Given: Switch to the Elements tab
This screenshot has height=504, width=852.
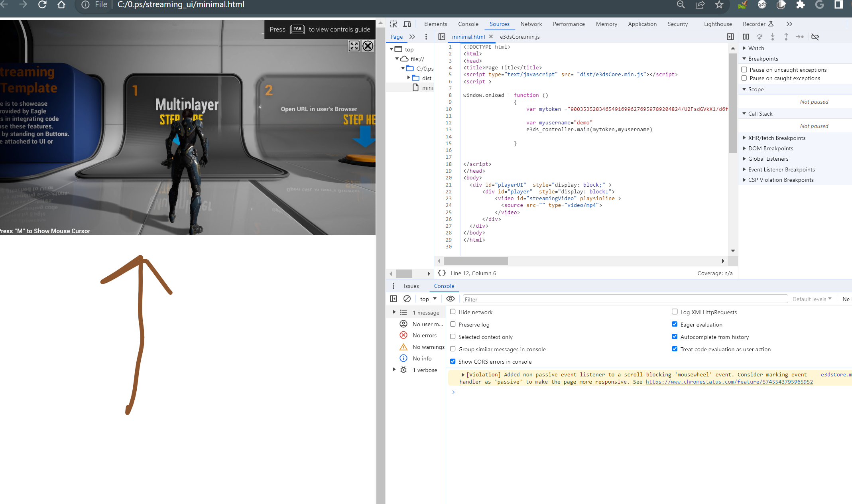Looking at the screenshot, I should pyautogui.click(x=435, y=24).
